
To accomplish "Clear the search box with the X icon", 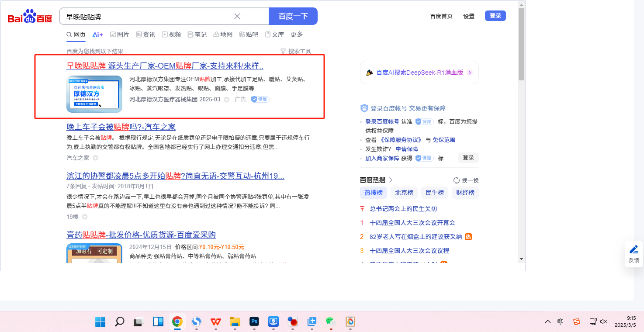I will (237, 17).
